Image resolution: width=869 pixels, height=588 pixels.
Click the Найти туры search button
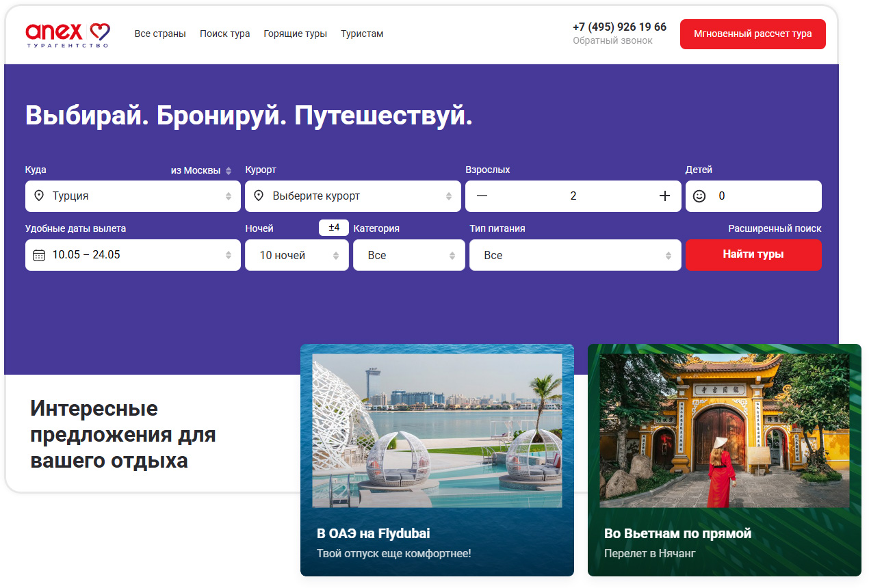tap(753, 255)
